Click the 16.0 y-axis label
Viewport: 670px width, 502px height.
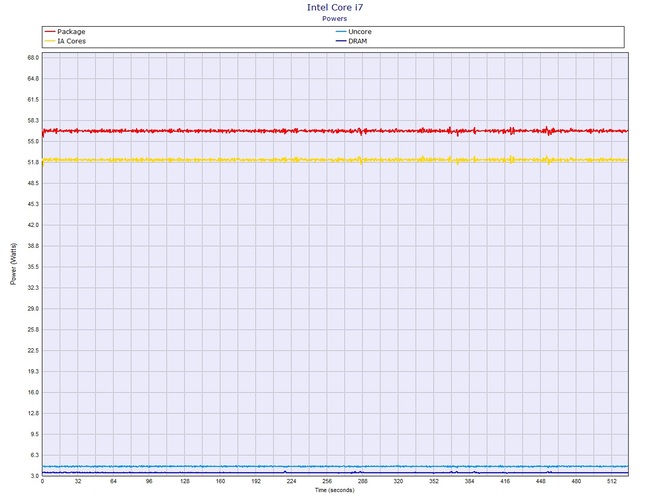tap(33, 393)
